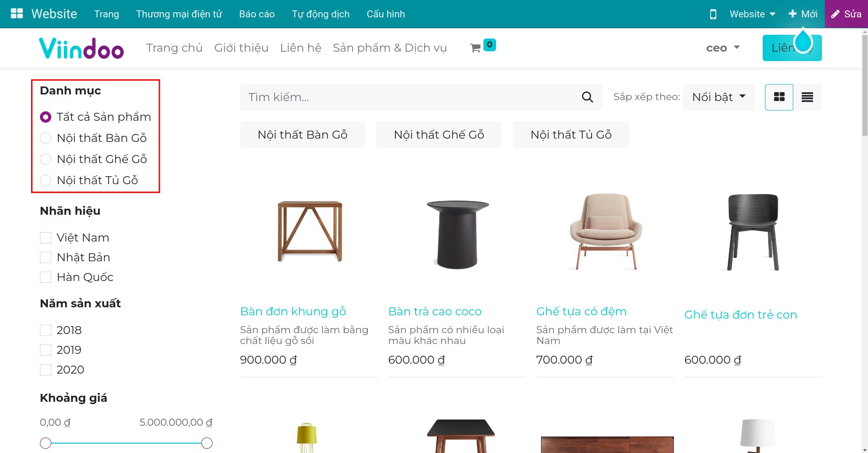Check the Việt Nam brand checkbox

point(46,238)
